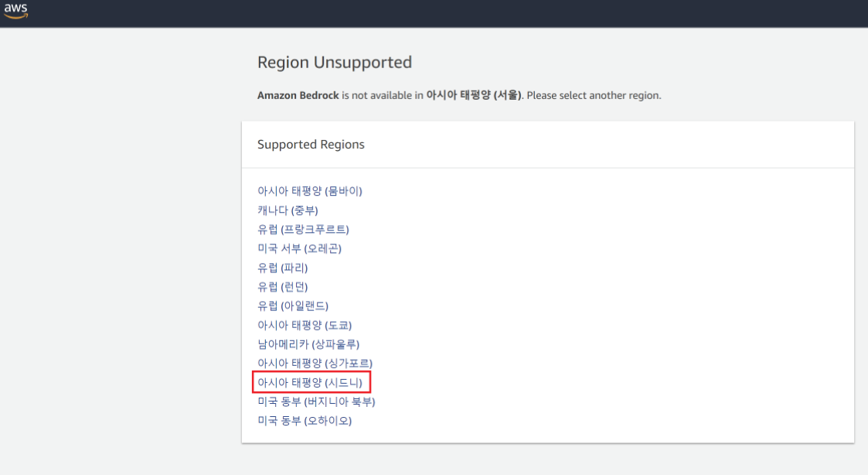The width and height of the screenshot is (868, 475).
Task: Switch to 미국 동부 (오하이오) region
Action: click(x=305, y=421)
